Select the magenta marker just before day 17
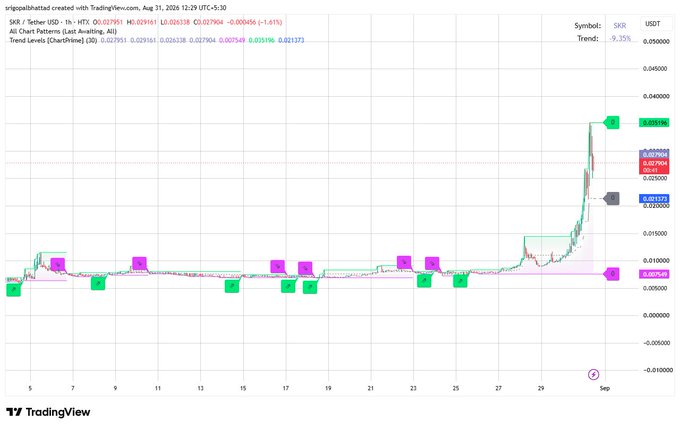 click(278, 267)
